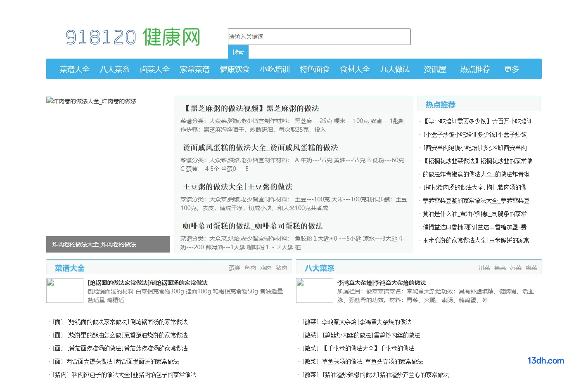Click the gray 炸肉卷的做法大全 banner caption
The height and width of the screenshot is (385, 588).
click(x=108, y=244)
